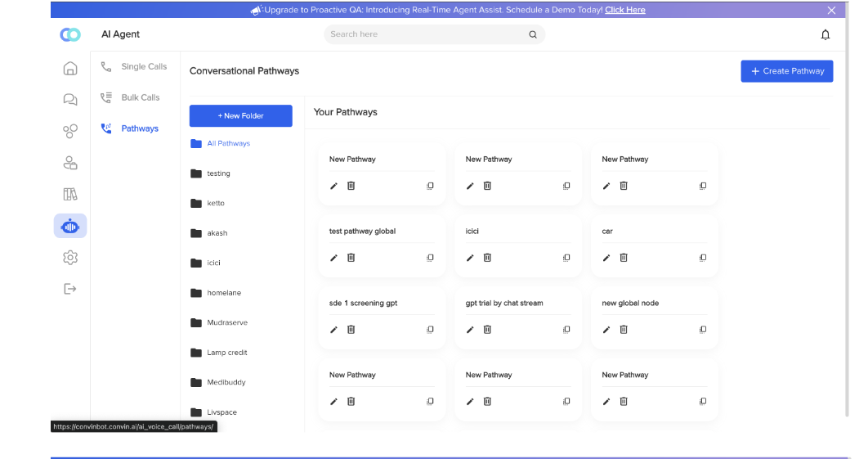868x459 pixels.
Task: Open the homelane folder
Action: pyautogui.click(x=216, y=293)
